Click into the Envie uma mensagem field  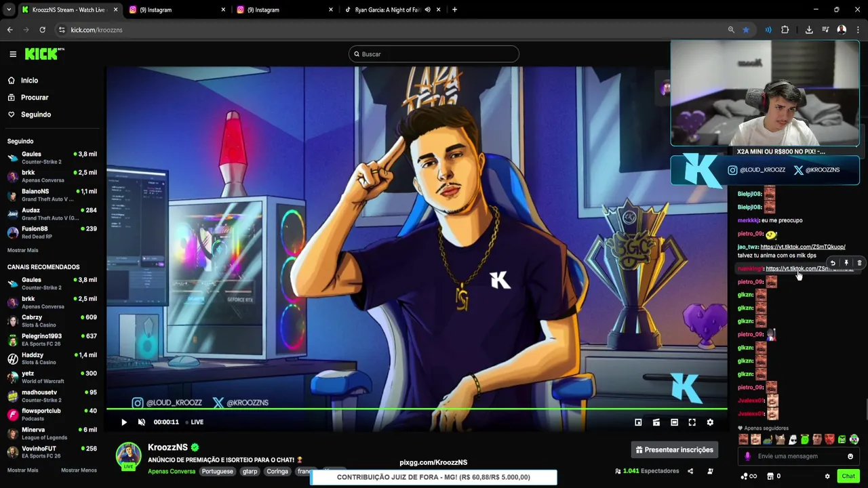click(x=799, y=457)
